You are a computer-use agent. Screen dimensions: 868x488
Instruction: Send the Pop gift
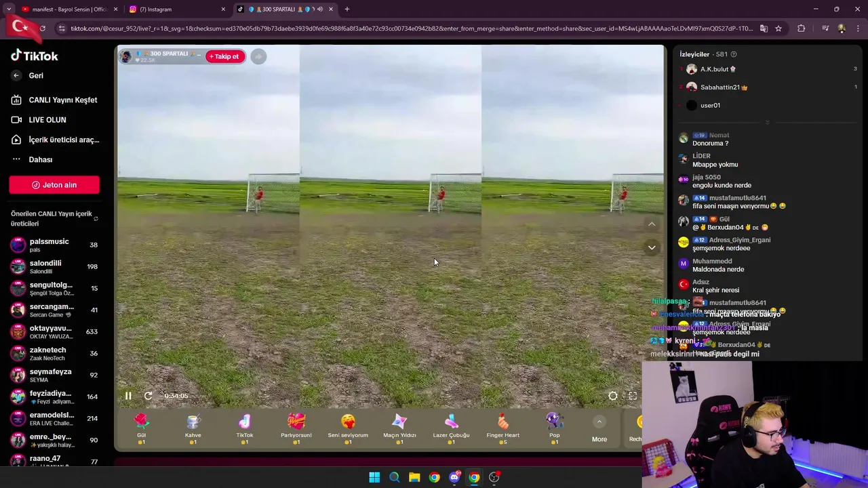tap(555, 428)
